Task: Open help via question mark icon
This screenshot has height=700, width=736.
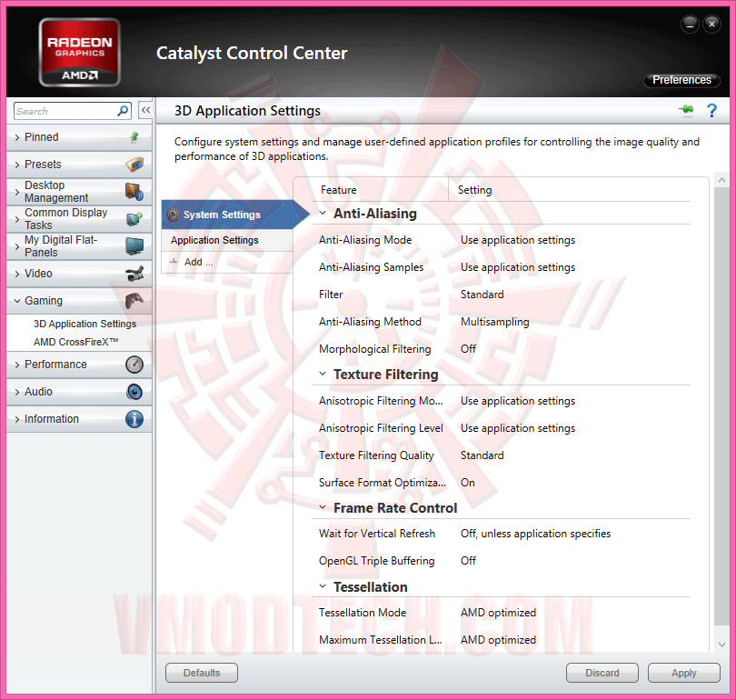Action: [711, 110]
